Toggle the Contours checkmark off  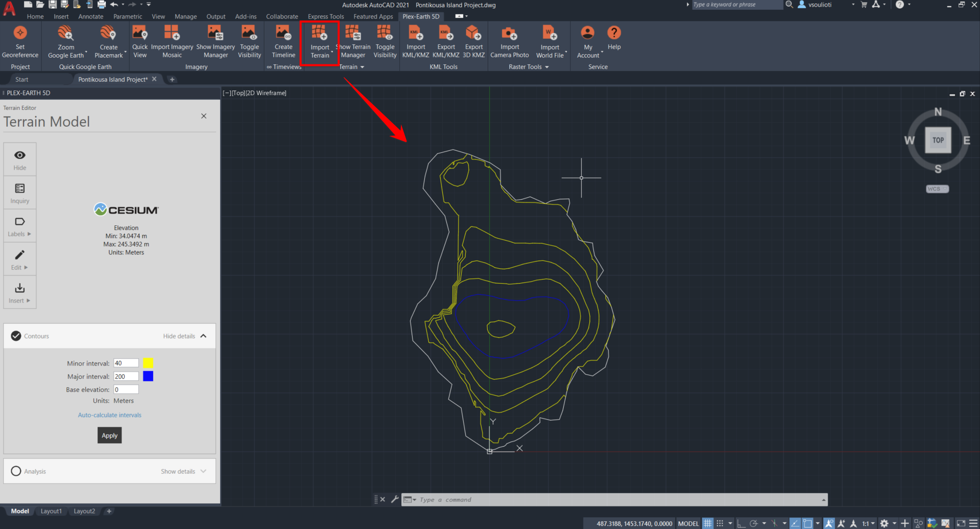pyautogui.click(x=16, y=336)
